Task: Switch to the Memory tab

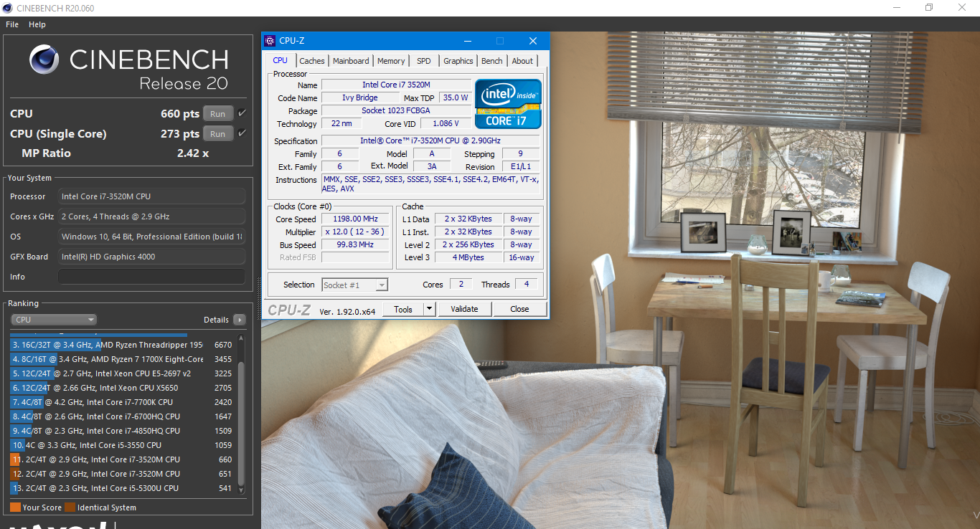Action: pyautogui.click(x=391, y=61)
